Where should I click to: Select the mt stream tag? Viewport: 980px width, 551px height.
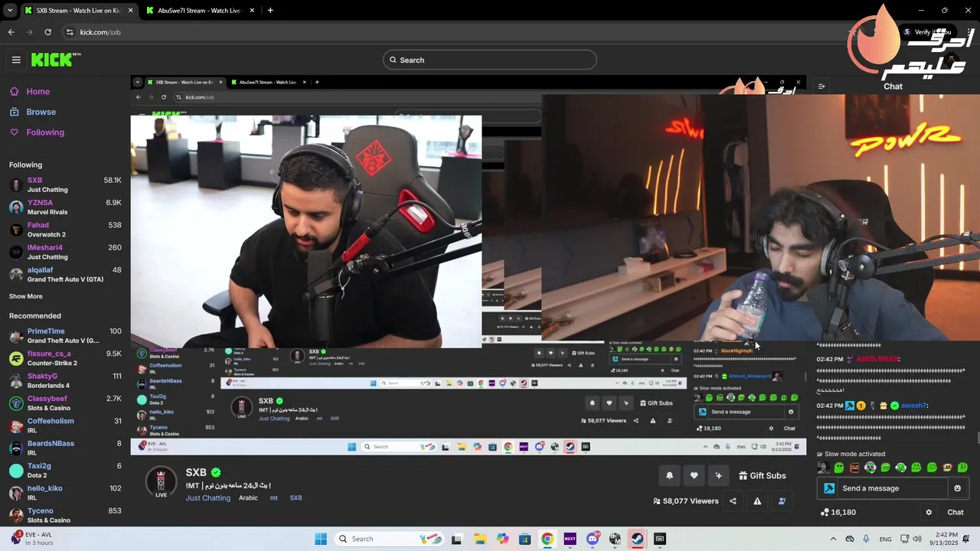(273, 498)
